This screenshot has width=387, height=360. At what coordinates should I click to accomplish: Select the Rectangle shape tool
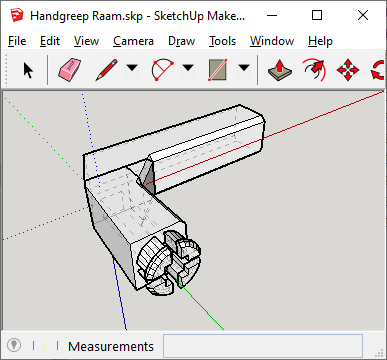pyautogui.click(x=218, y=70)
